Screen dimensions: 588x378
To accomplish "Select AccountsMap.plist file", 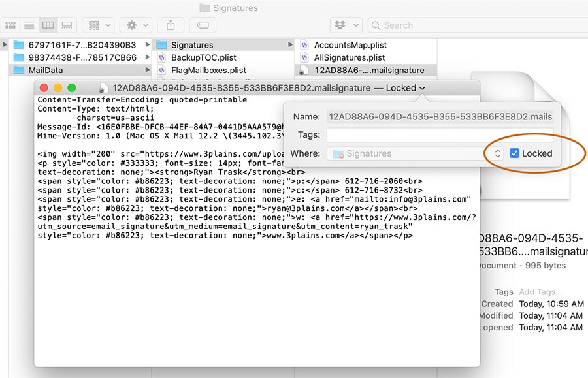I will [x=366, y=45].
